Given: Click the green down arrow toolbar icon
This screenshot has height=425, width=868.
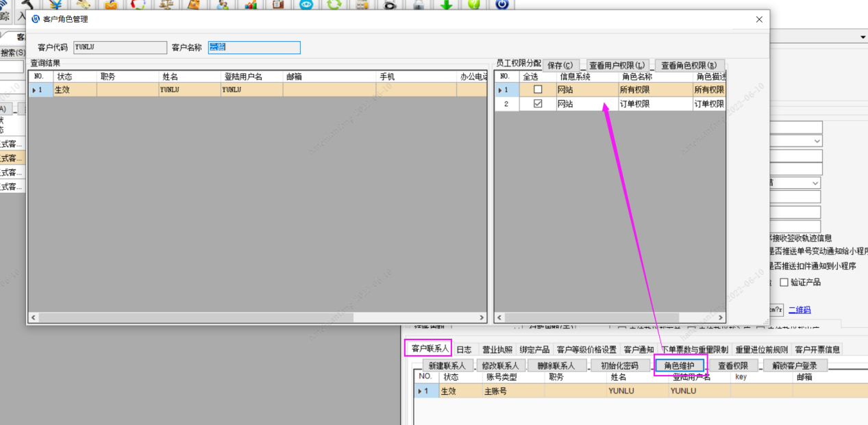Looking at the screenshot, I should click(x=446, y=3).
